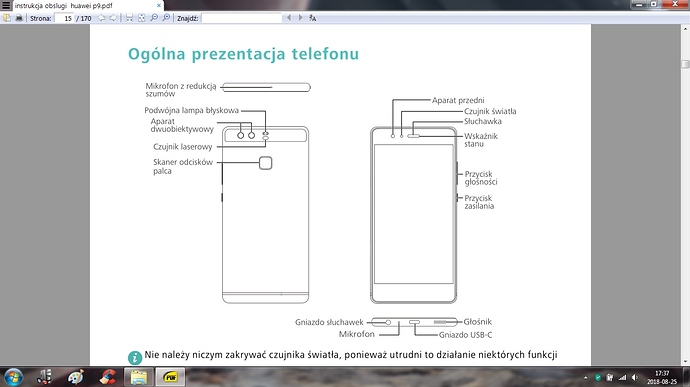Click the Znajdź search input field
Image resolution: width=690 pixels, height=387 pixels.
pos(242,18)
